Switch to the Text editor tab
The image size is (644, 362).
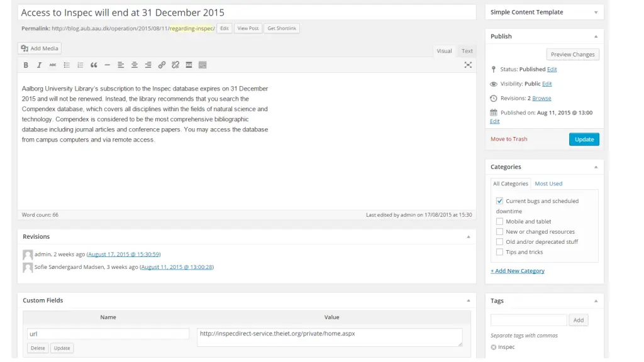(x=467, y=51)
